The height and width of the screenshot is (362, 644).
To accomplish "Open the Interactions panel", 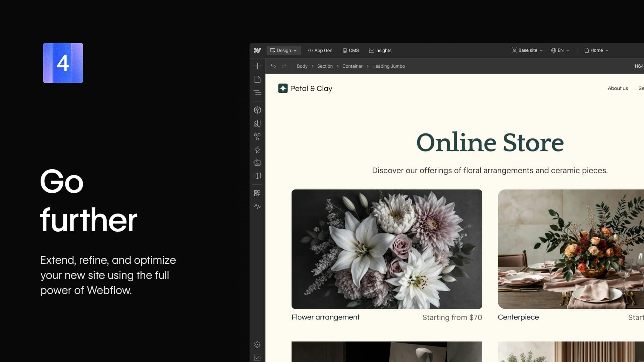I will click(257, 150).
